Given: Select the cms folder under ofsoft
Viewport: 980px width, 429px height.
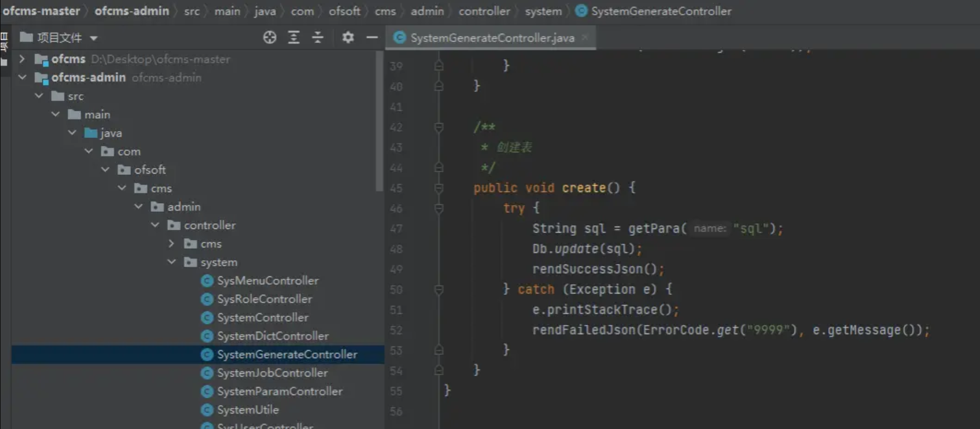Looking at the screenshot, I should (x=161, y=188).
